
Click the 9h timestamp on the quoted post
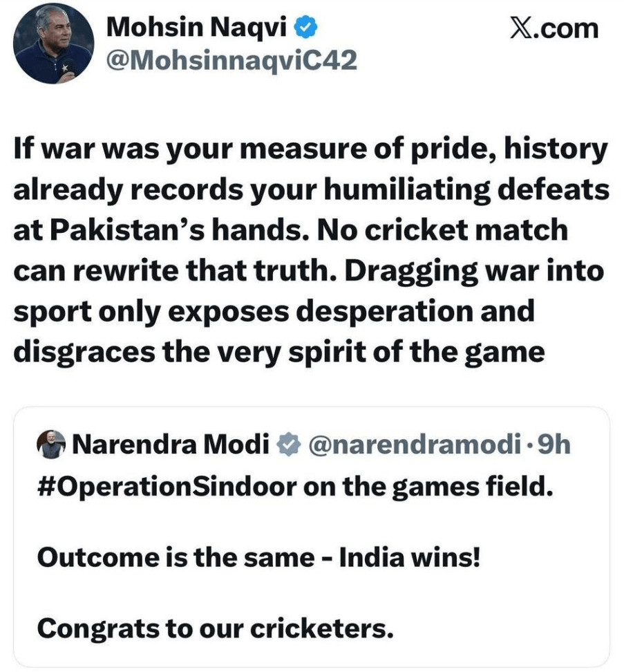point(554,445)
